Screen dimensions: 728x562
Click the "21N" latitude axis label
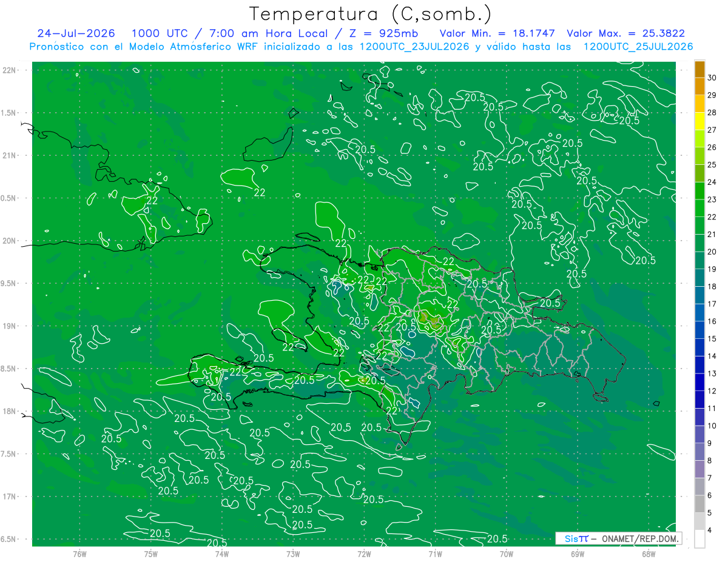click(10, 155)
